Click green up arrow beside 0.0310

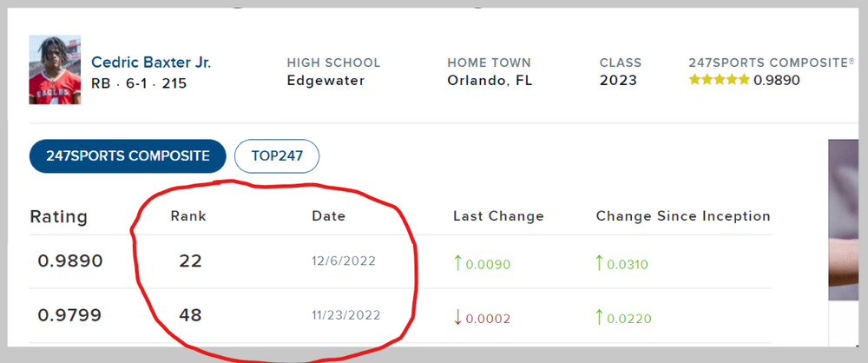click(x=600, y=262)
